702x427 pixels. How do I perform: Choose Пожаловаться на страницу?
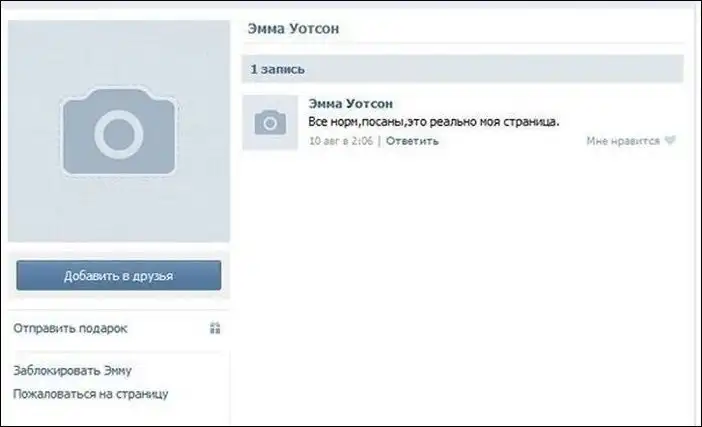tap(90, 394)
